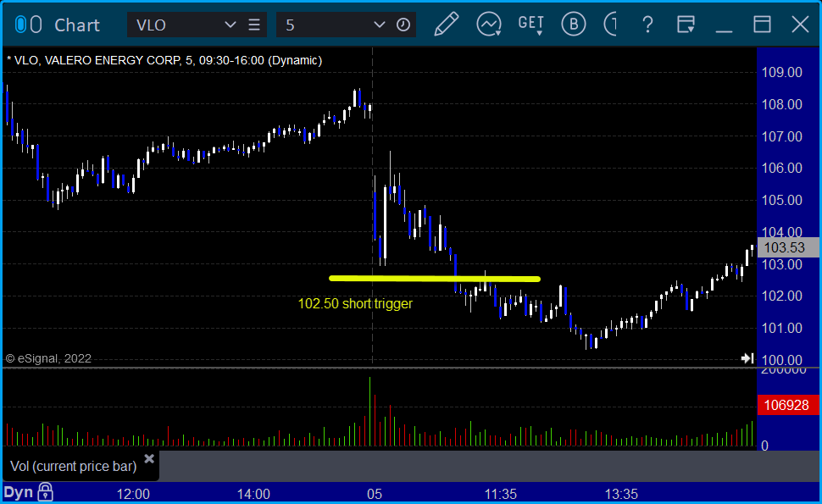Click the second hollow link indicator icon
Image resolution: width=822 pixels, height=504 pixels.
pyautogui.click(x=36, y=25)
